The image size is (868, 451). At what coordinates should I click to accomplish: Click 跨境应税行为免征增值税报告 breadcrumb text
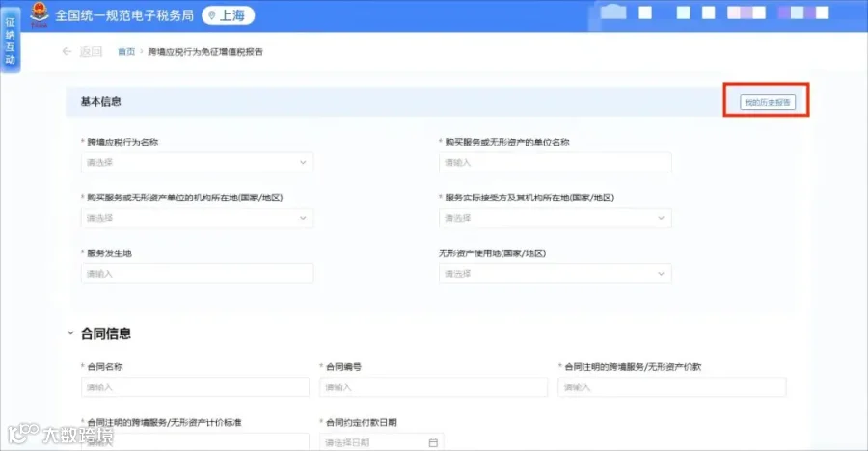[204, 51]
